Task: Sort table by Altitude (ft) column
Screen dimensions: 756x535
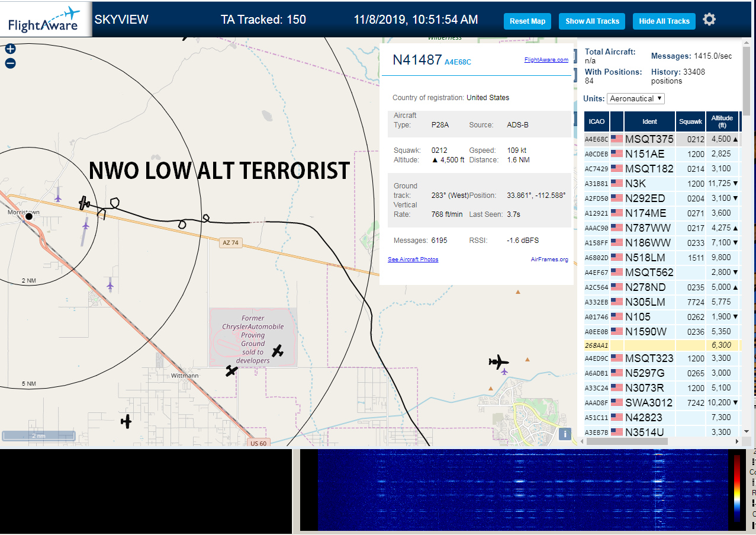Action: click(x=723, y=121)
